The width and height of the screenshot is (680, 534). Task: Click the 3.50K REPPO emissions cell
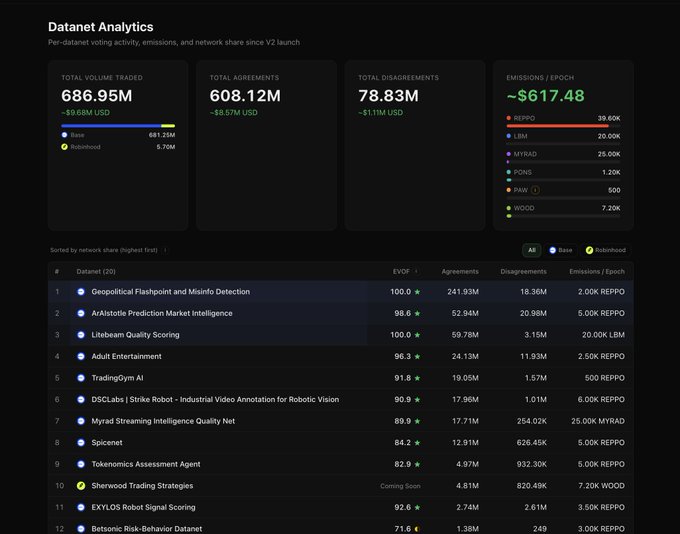601,507
